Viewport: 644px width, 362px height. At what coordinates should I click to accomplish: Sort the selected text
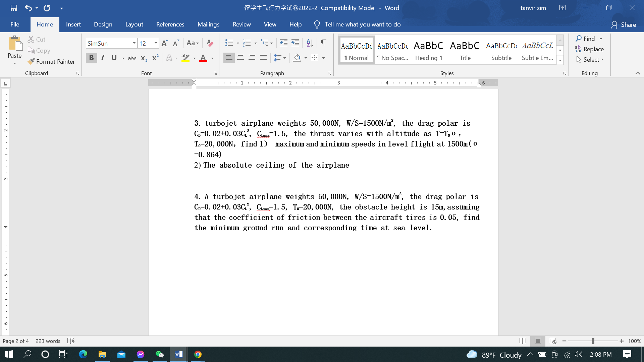click(x=309, y=43)
